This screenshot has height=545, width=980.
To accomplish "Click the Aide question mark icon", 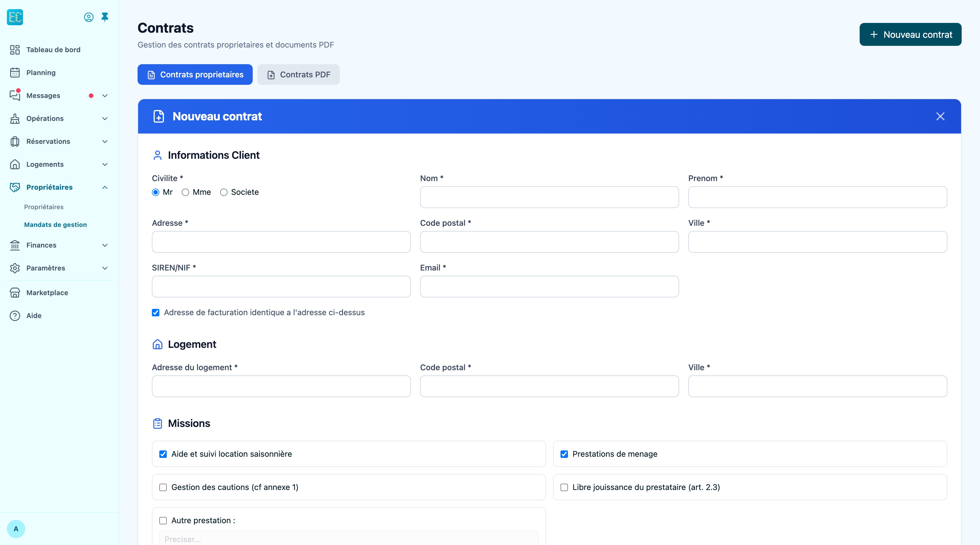I will (15, 316).
